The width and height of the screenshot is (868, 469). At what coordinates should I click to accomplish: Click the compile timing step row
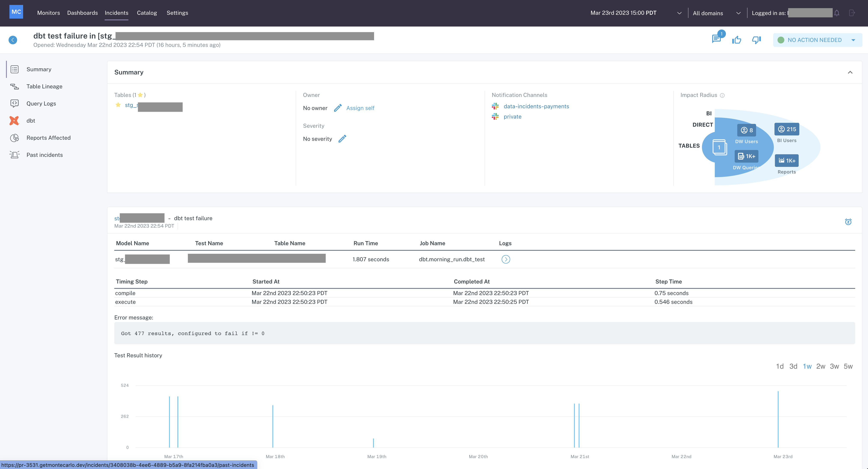(x=485, y=293)
